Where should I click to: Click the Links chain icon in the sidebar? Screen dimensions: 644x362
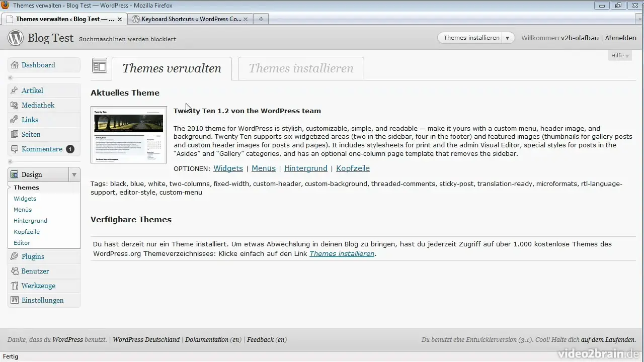[15, 120]
